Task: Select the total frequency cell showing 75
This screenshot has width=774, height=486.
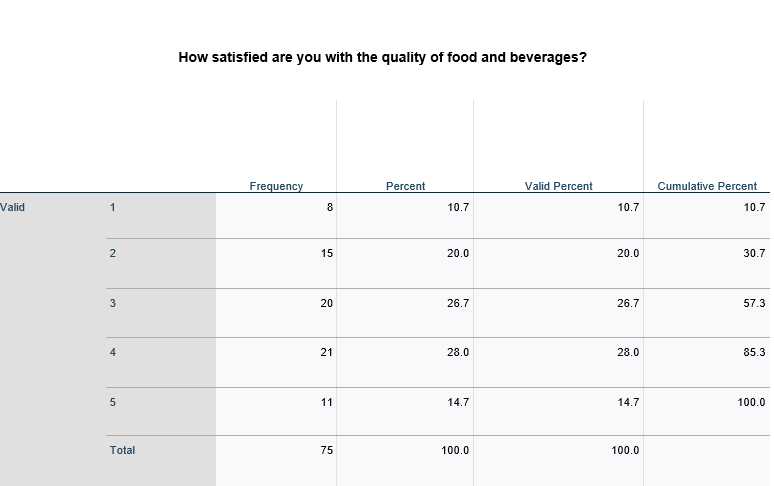Action: point(326,451)
